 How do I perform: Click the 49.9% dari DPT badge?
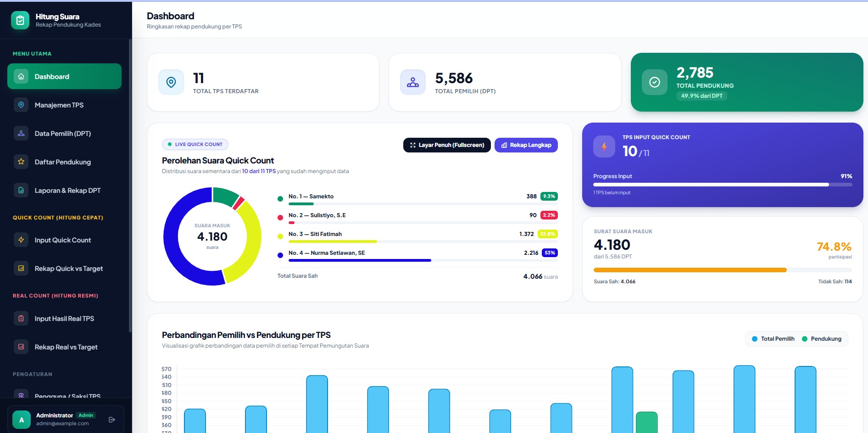coord(701,96)
